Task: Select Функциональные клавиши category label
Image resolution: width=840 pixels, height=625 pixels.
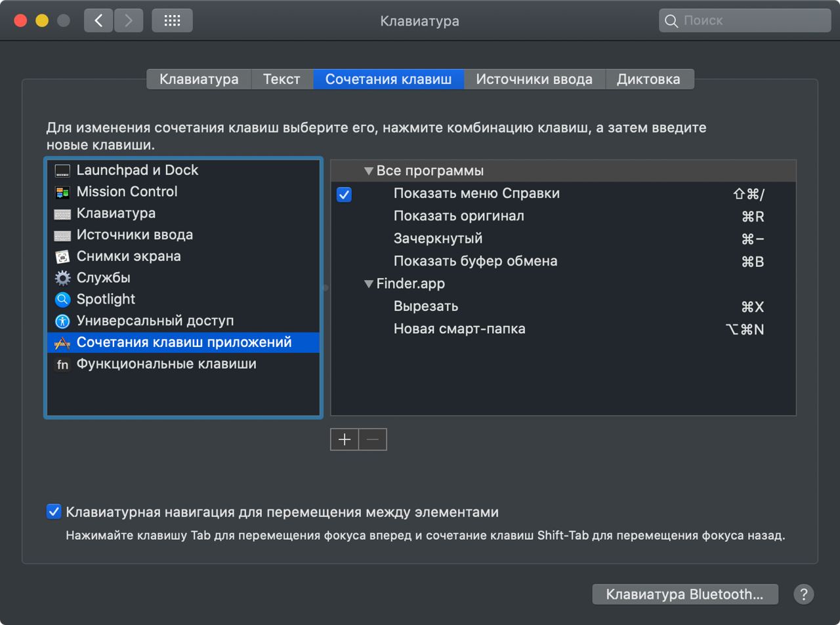Action: click(167, 364)
